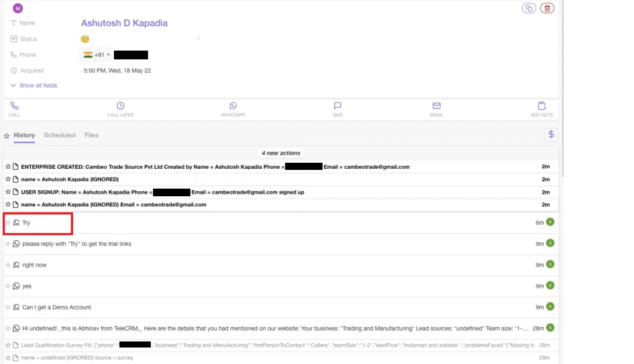Click the Call phone icon
The width and height of the screenshot is (634, 364).
(x=14, y=106)
